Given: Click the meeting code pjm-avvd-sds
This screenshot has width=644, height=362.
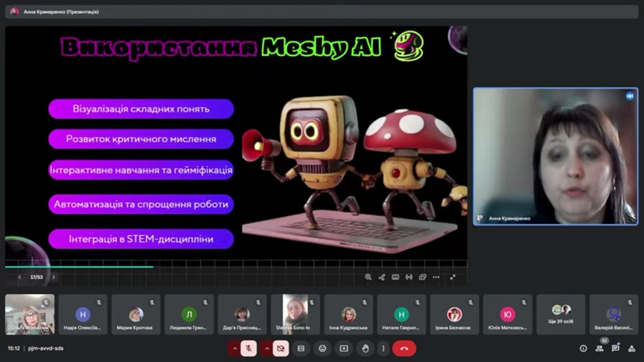Looking at the screenshot, I should (x=46, y=348).
